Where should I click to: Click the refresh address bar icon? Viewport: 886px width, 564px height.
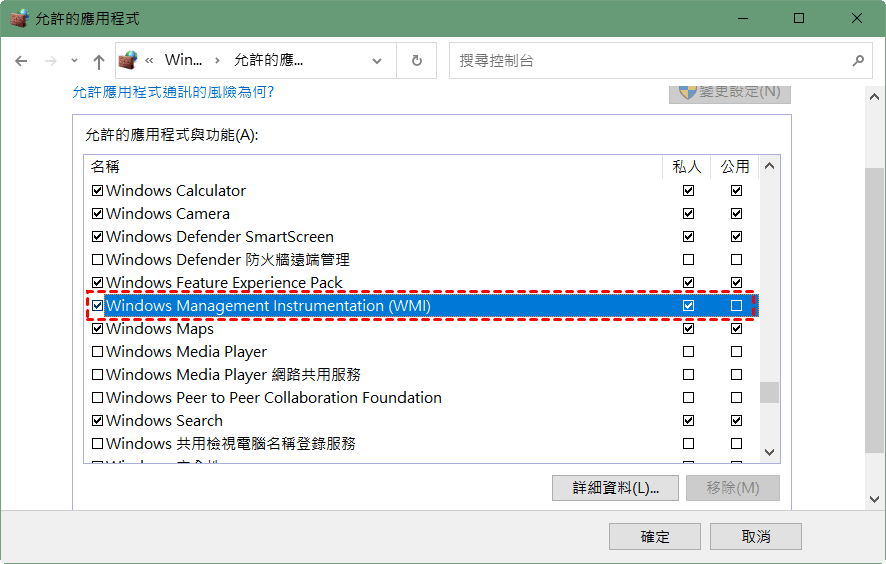pos(417,61)
